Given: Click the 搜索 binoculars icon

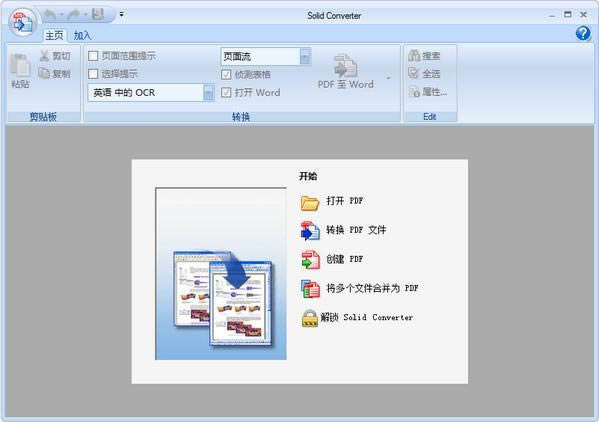Looking at the screenshot, I should click(x=414, y=56).
